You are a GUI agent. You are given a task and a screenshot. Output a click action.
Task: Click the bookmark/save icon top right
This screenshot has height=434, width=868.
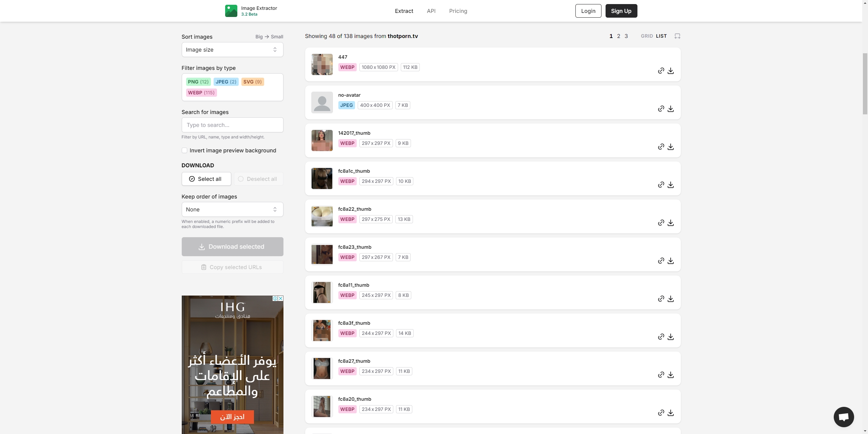[x=677, y=36]
